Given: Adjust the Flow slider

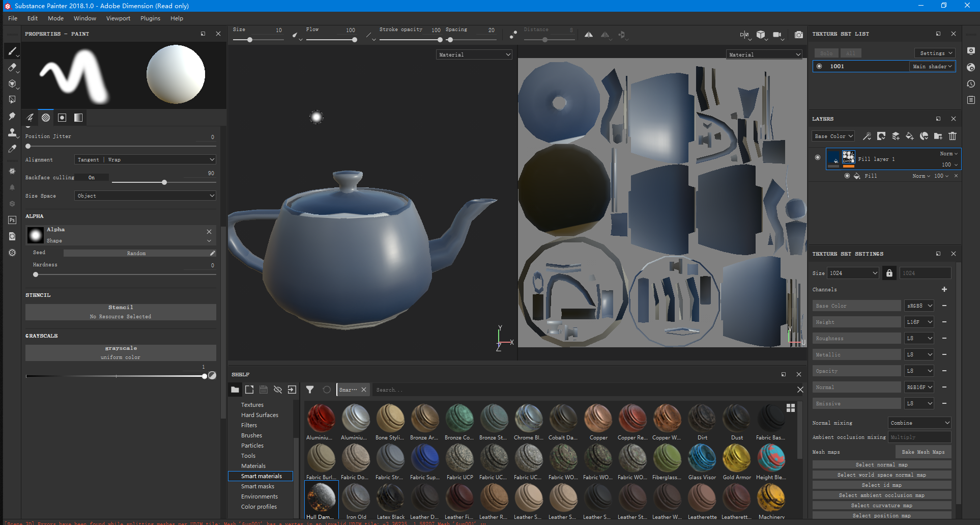Looking at the screenshot, I should pos(331,40).
